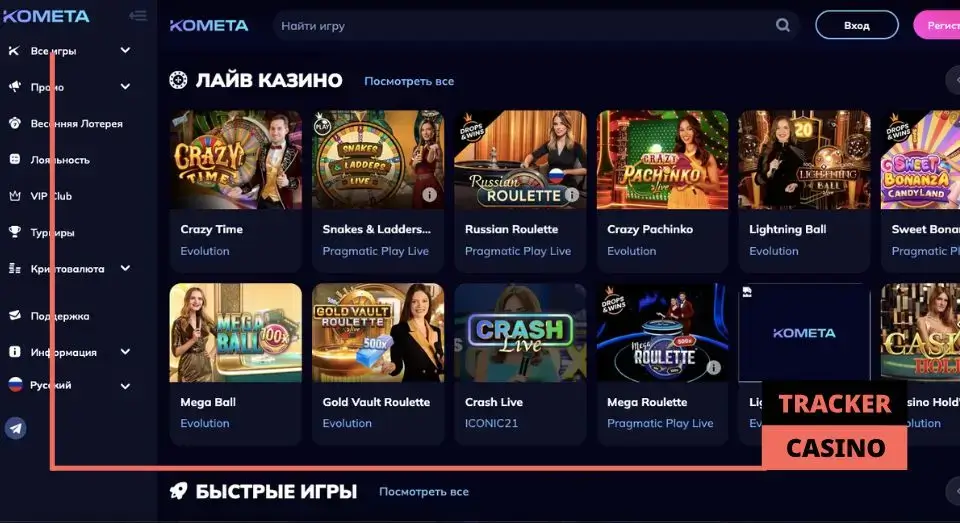Open the Лояльность menu item

coord(60,160)
